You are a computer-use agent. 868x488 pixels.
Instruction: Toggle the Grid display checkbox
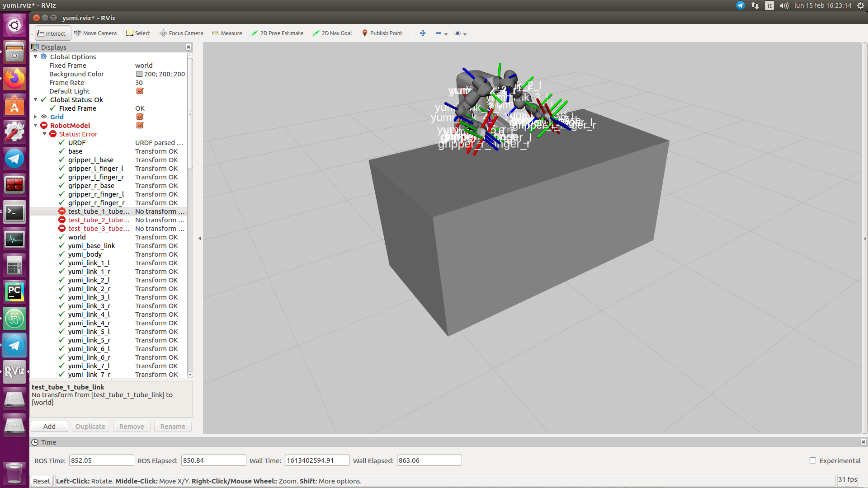coord(140,117)
